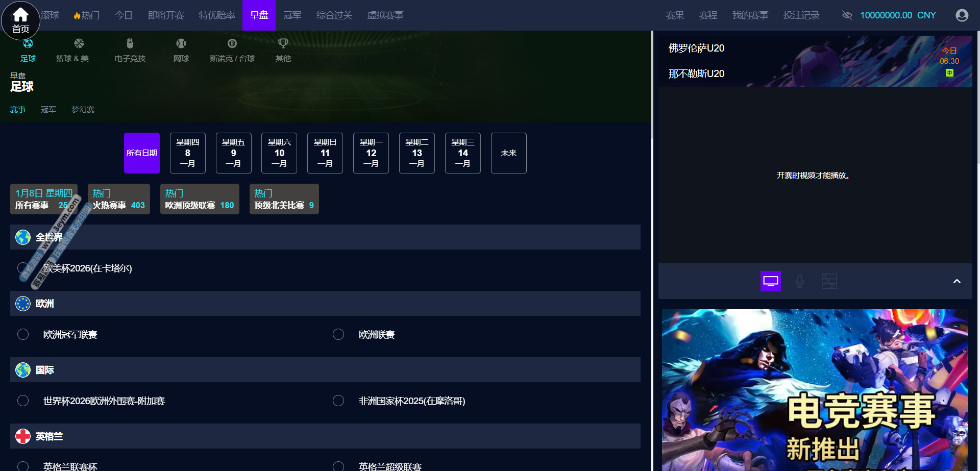Select the 欧洲联赛 radio button

[x=338, y=334]
